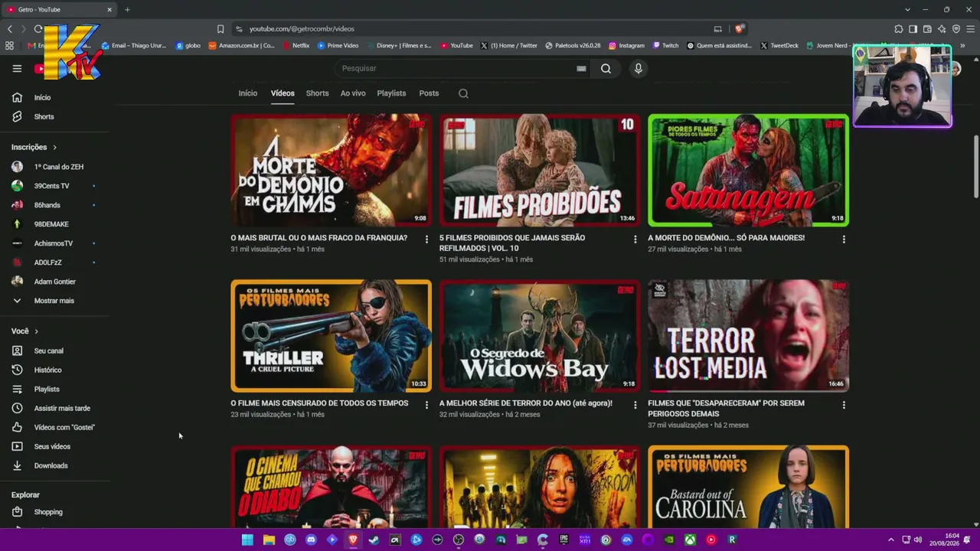
Task: Switch to the channel Shorts tab
Action: 317,93
